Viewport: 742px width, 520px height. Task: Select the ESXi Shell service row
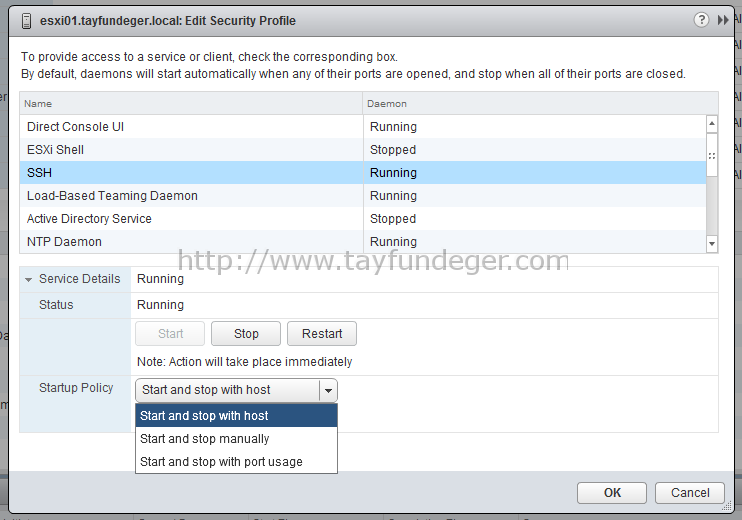point(363,150)
